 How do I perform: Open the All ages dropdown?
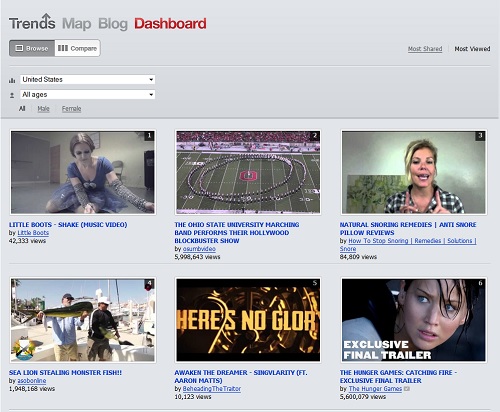pyautogui.click(x=88, y=95)
